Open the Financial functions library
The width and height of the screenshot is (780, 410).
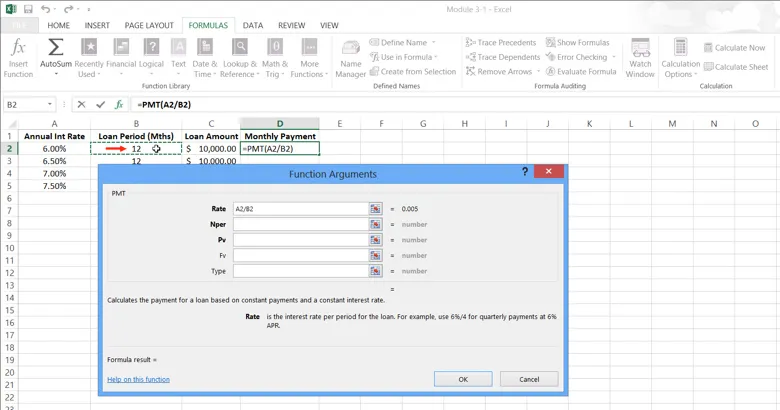(x=121, y=57)
